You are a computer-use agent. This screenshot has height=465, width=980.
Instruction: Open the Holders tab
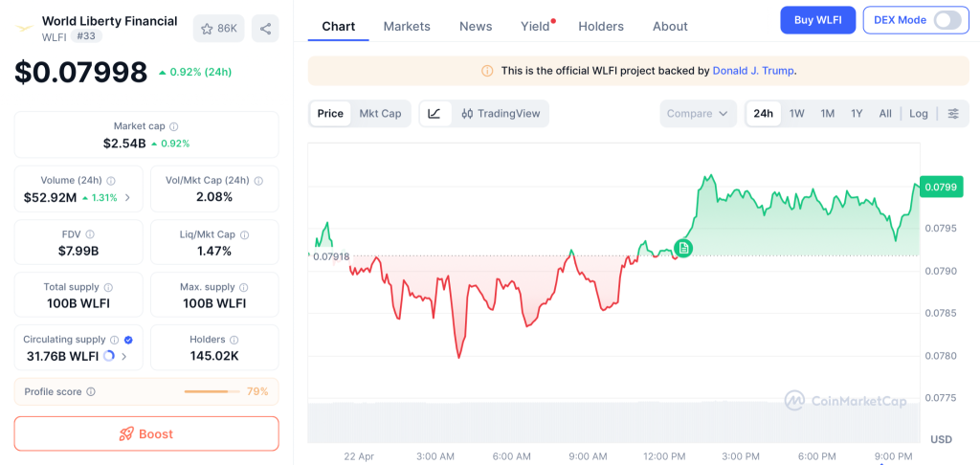(x=601, y=27)
